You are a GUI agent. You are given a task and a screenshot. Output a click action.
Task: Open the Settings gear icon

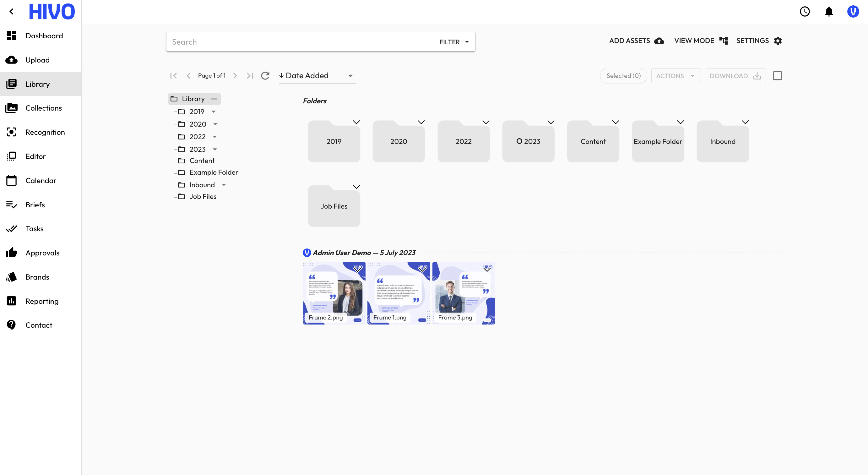(x=778, y=41)
